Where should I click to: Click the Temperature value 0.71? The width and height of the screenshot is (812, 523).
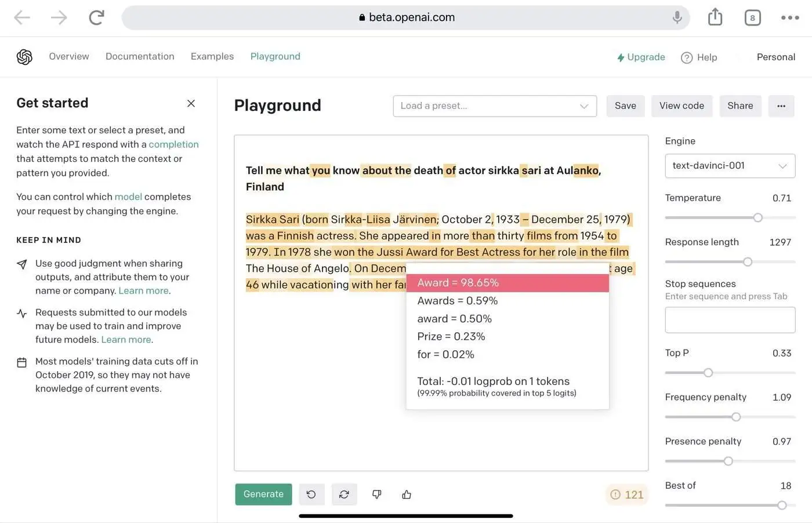pos(782,198)
